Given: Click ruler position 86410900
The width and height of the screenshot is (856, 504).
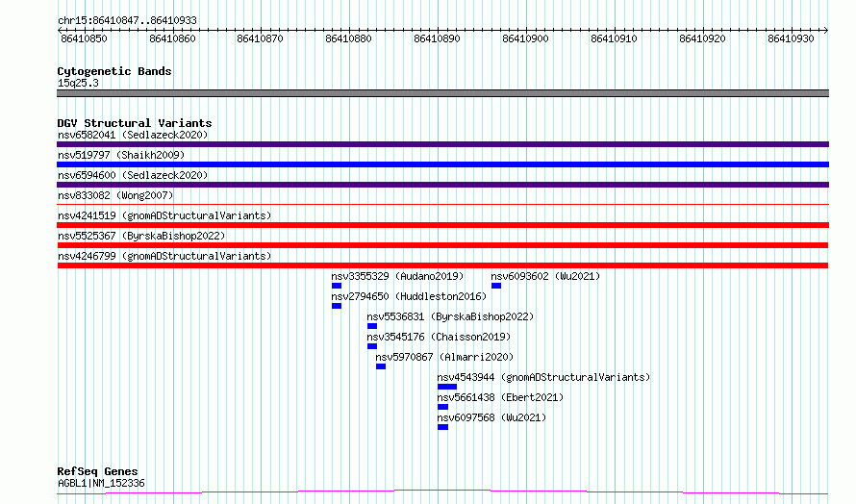Looking at the screenshot, I should point(525,38).
